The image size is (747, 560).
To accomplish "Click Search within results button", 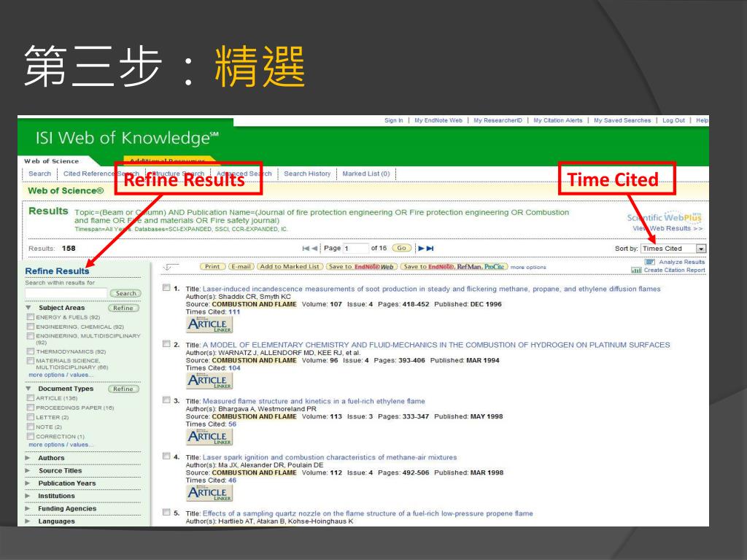I will pyautogui.click(x=125, y=293).
